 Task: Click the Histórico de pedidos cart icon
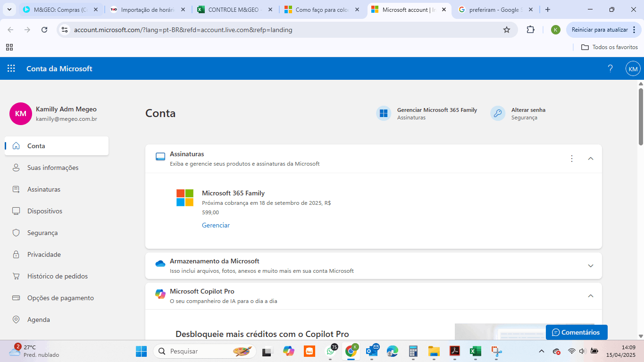[16, 276]
